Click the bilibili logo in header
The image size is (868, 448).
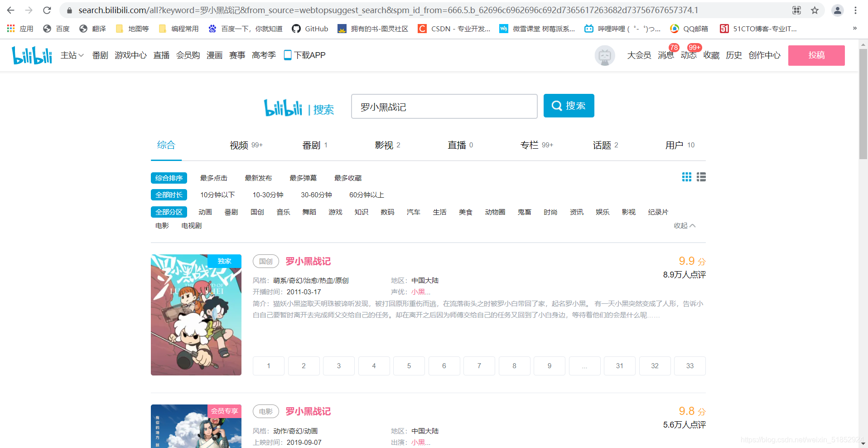coord(32,55)
